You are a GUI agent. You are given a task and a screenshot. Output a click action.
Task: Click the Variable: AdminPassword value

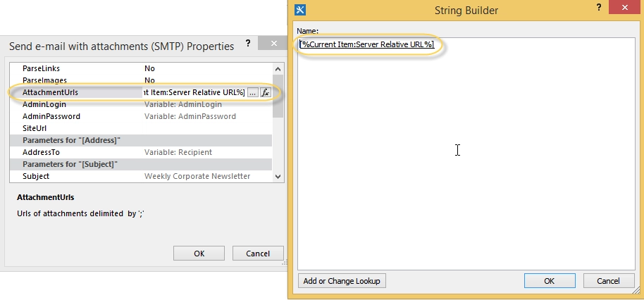[x=190, y=116]
